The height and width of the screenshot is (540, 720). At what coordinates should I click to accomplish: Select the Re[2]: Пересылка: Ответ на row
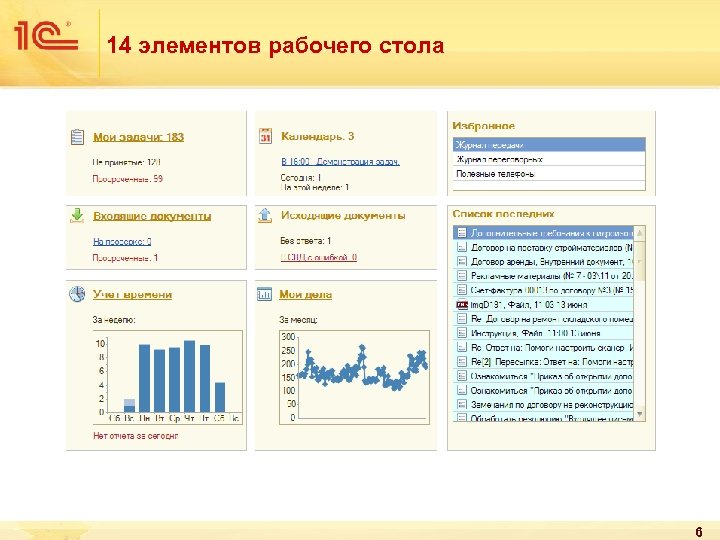tap(543, 362)
